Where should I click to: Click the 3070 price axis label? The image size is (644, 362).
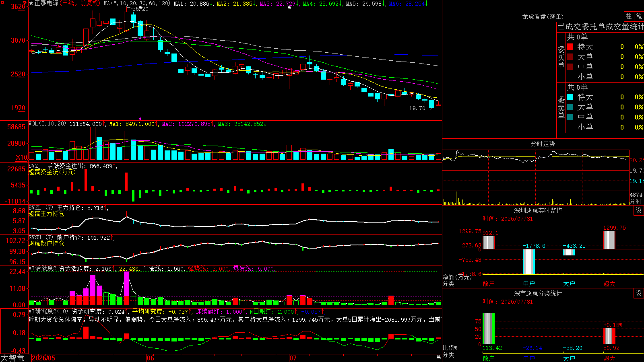pyautogui.click(x=18, y=40)
